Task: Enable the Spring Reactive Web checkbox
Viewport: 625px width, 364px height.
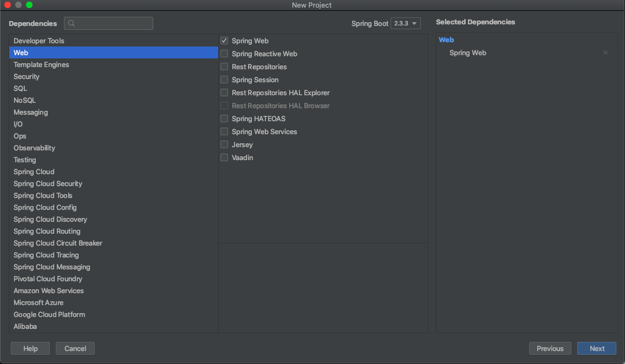Action: (x=224, y=54)
